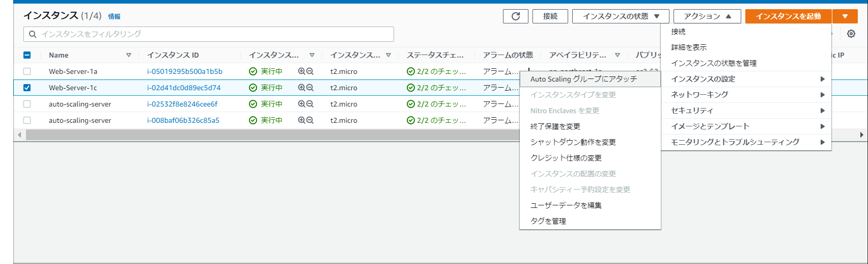
Task: Select Auto Scaling グループにアタッチ
Action: 590,79
